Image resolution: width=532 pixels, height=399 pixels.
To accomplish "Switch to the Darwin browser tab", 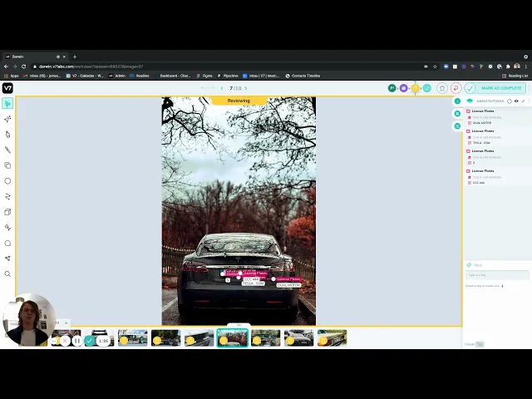I will click(34, 57).
